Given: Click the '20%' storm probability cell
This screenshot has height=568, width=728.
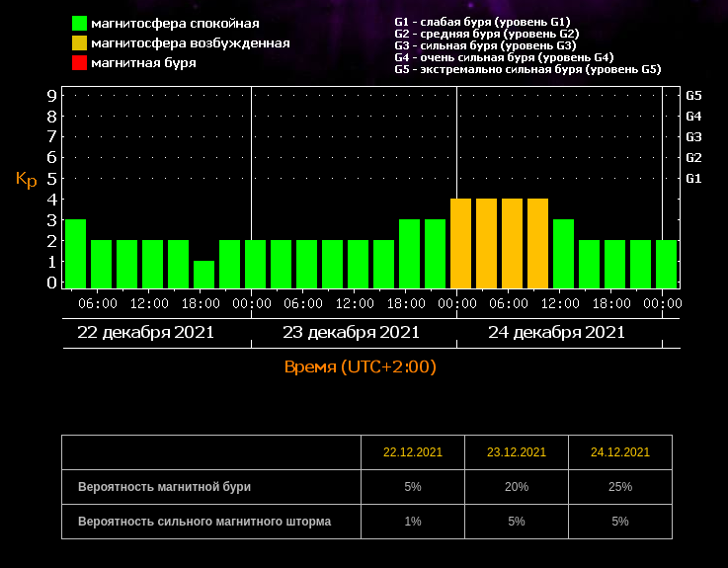Looking at the screenshot, I should click(517, 487).
